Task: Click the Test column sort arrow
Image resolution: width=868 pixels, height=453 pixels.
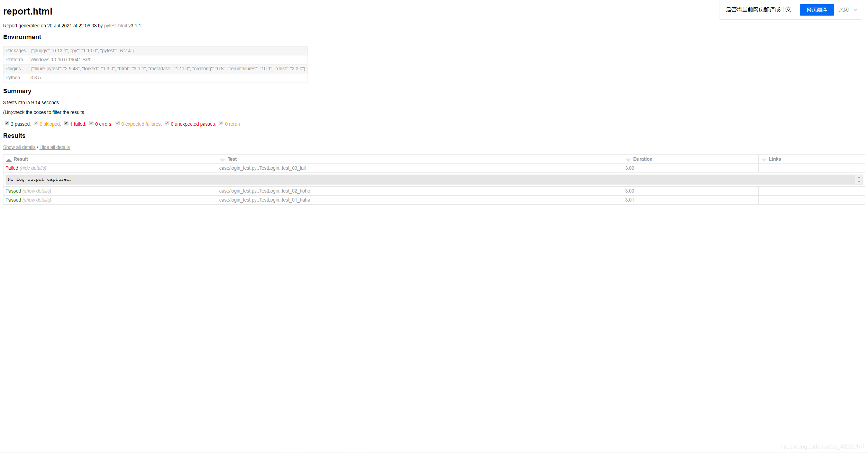Action: pos(222,160)
